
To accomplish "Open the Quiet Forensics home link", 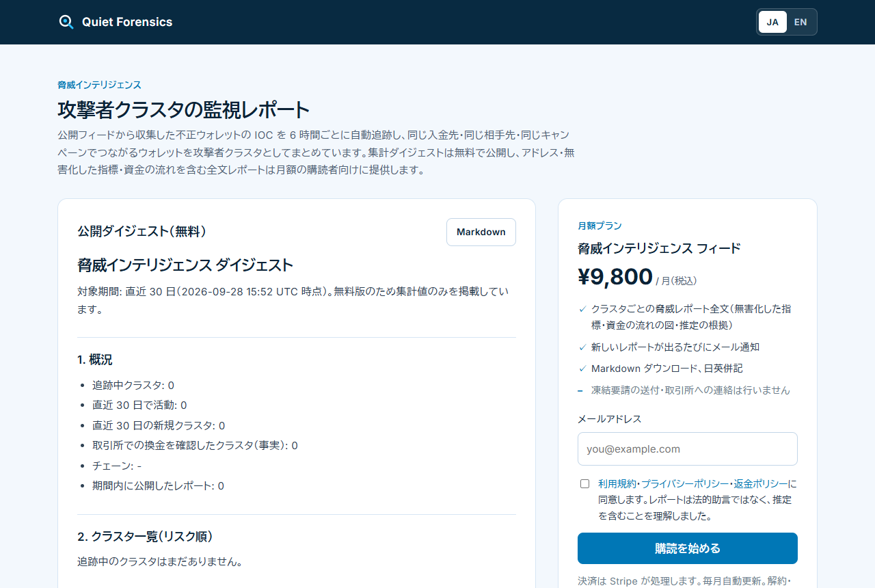I will (116, 22).
